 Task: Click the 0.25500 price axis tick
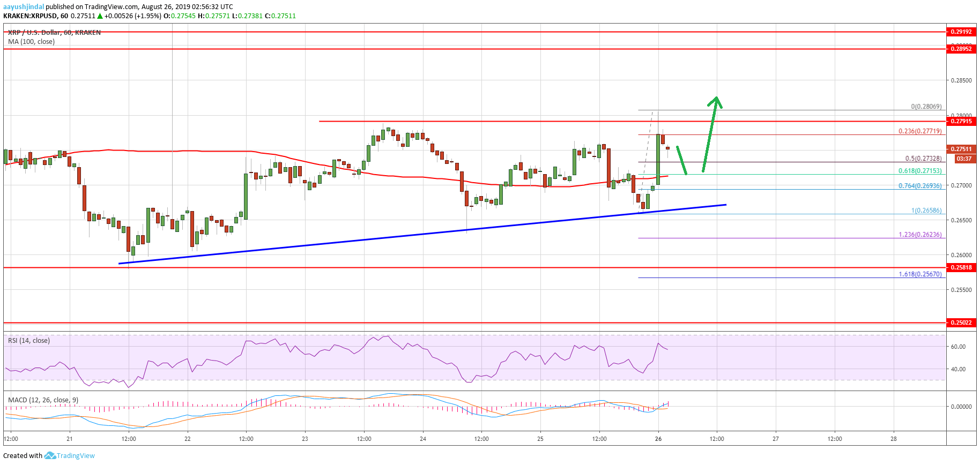[x=961, y=290]
